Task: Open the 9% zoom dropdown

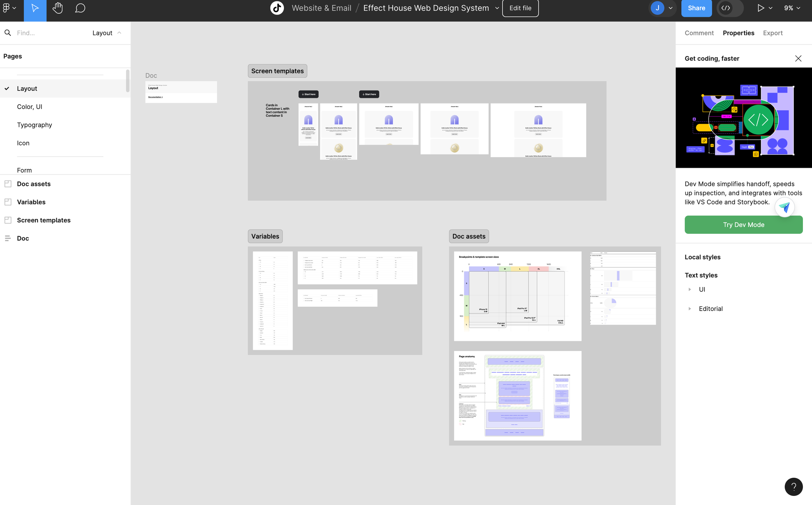Action: (x=792, y=8)
